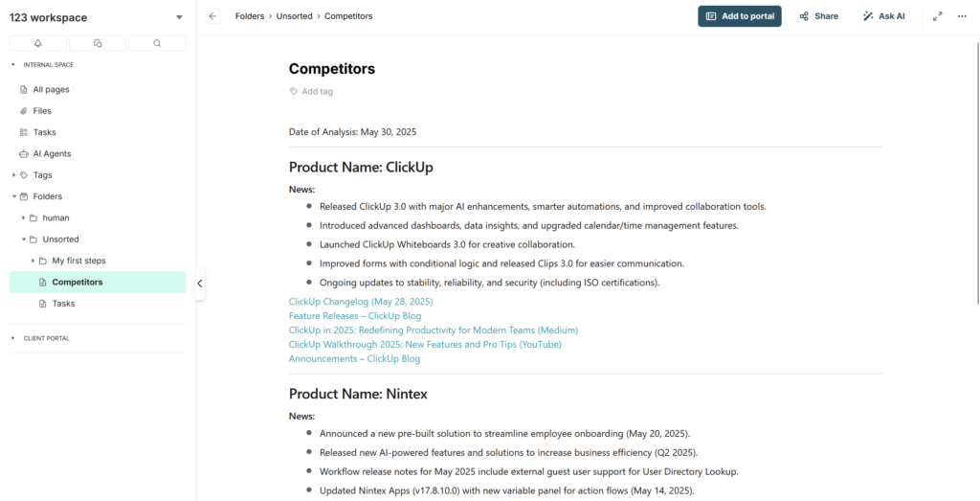980x501 pixels.
Task: Click the Add tag icon below title
Action: (293, 91)
